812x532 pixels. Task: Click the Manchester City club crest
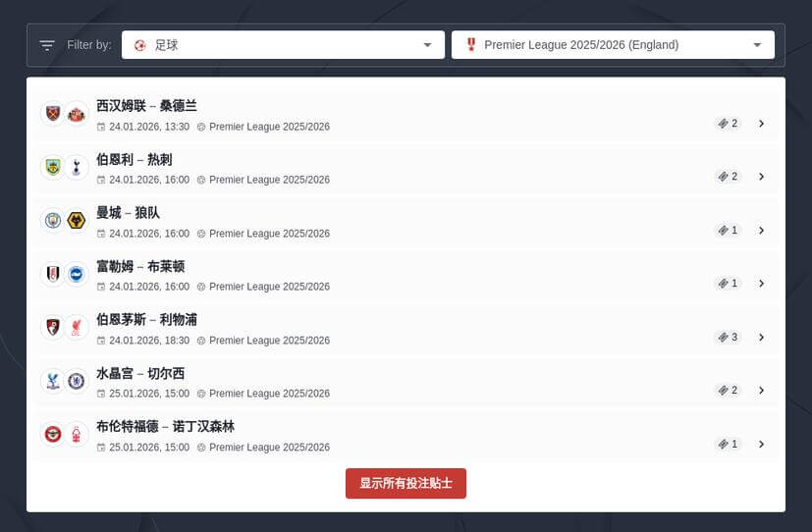53,221
